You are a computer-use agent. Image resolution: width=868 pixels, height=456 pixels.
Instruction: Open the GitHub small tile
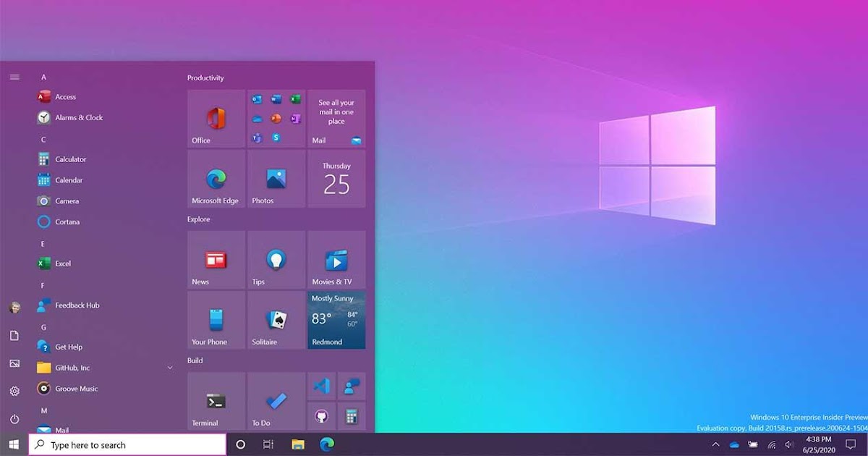(x=321, y=416)
